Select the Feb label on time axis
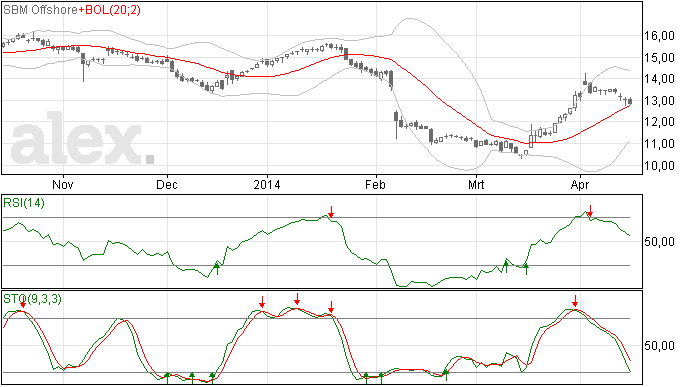The image size is (690, 387). click(x=375, y=184)
